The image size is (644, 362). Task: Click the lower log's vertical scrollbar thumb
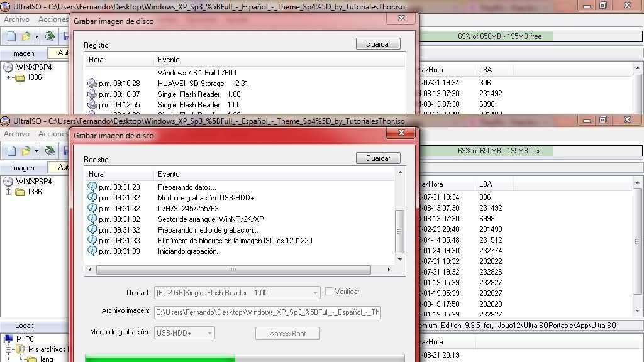(399, 231)
